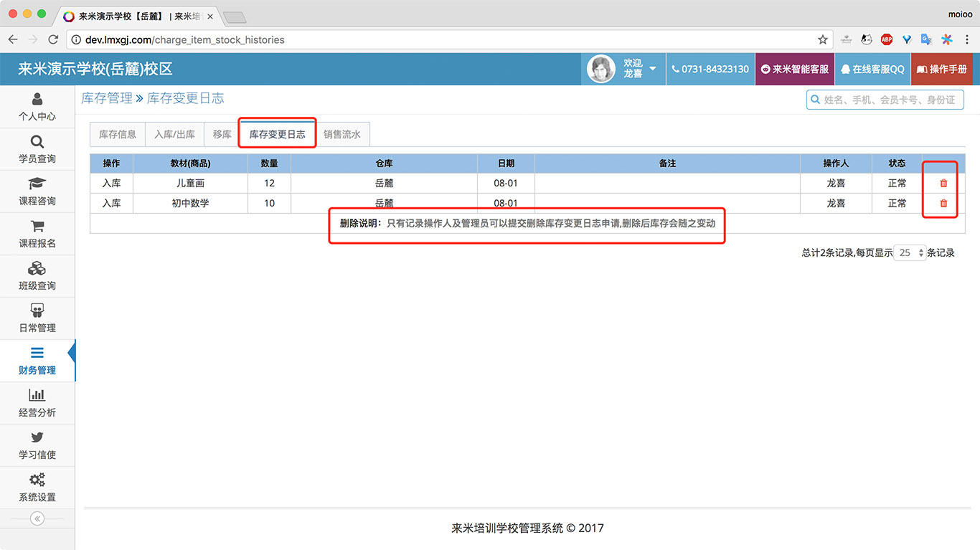Click the 日常管理 sidebar icon
This screenshot has height=550, width=980.
click(x=37, y=318)
